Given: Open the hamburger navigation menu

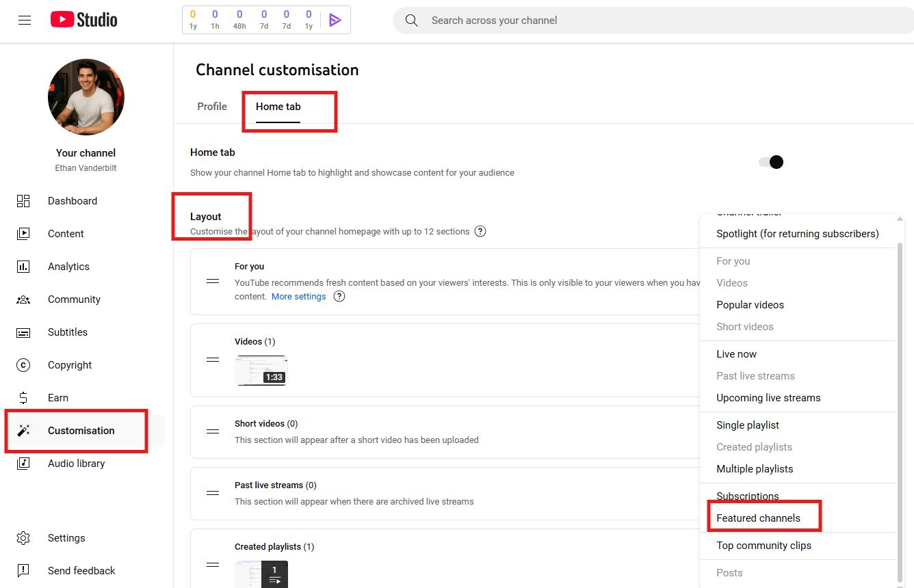Looking at the screenshot, I should coord(25,20).
